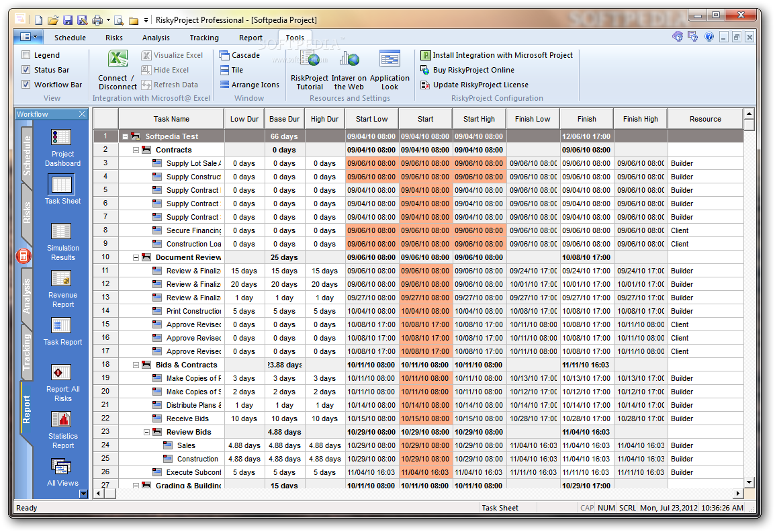This screenshot has width=775, height=532.
Task: Open the application menu button dropdown
Action: click(x=28, y=37)
